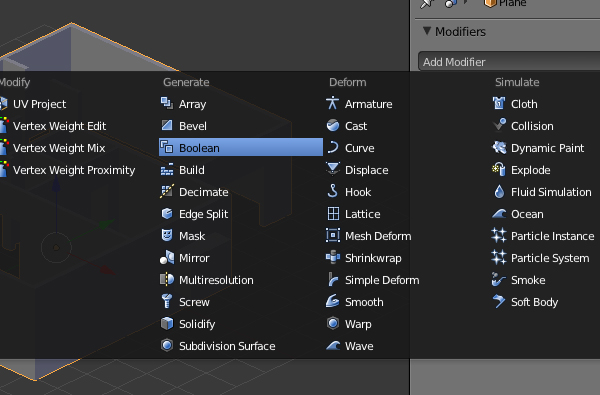The image size is (600, 395).
Task: Click the Array modifier icon
Action: click(167, 103)
